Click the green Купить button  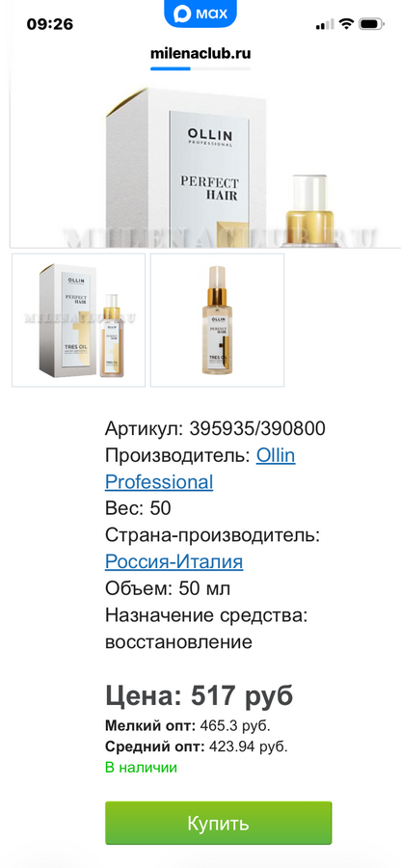[219, 823]
